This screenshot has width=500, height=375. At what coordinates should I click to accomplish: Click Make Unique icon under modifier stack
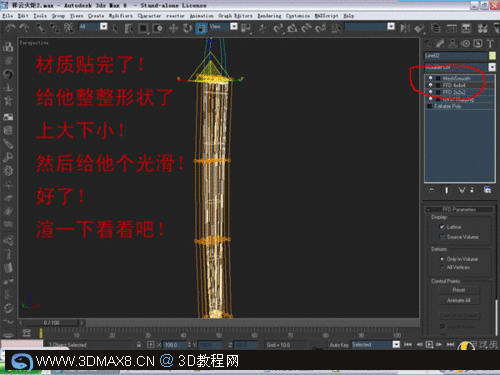(461, 190)
